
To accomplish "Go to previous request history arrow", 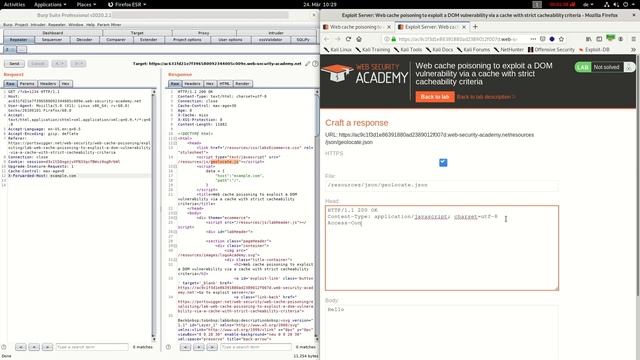I will [59, 64].
